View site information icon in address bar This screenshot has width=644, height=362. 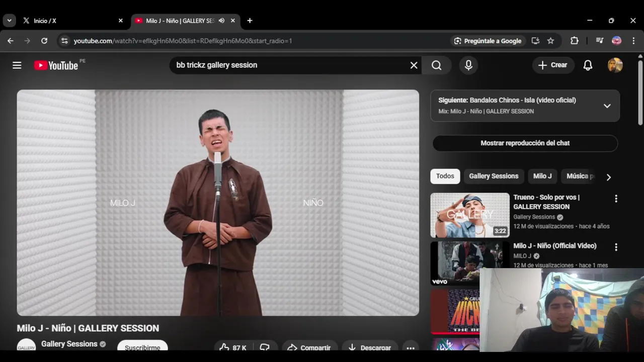[64, 41]
